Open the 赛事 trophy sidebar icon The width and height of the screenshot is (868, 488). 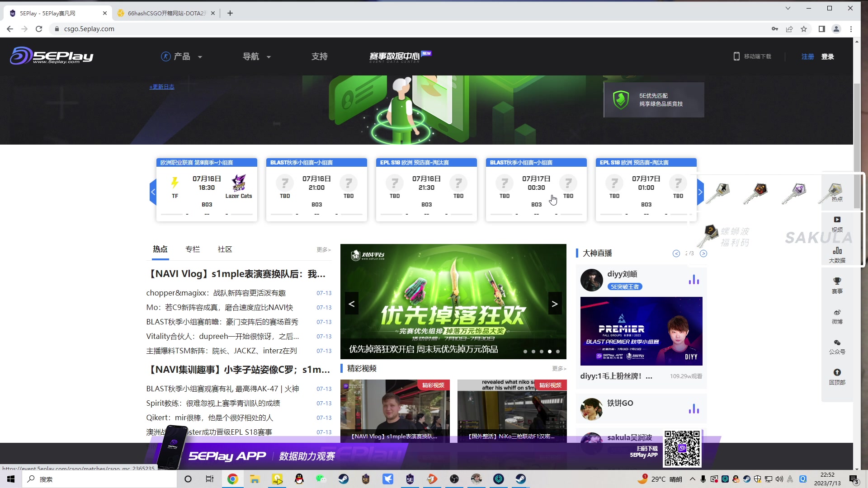tap(837, 286)
